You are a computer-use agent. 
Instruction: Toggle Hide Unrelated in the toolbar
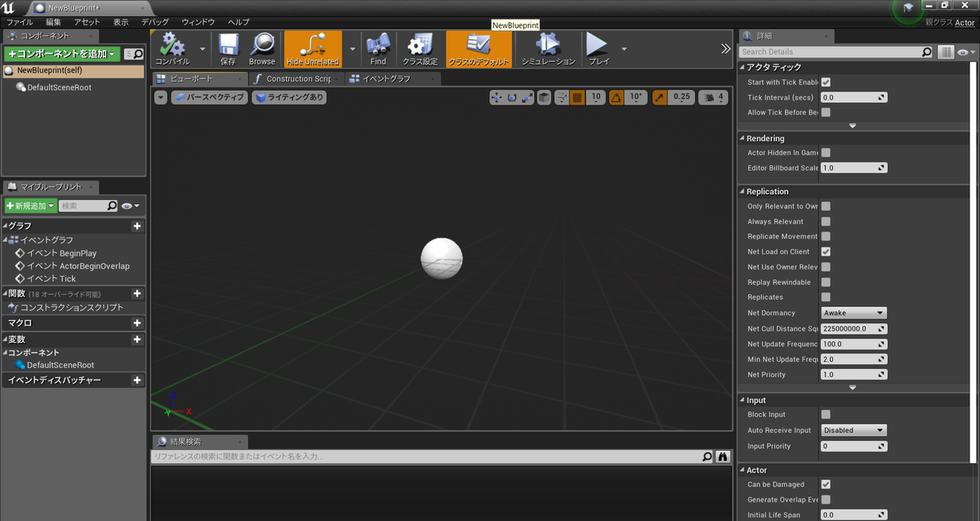(x=313, y=50)
